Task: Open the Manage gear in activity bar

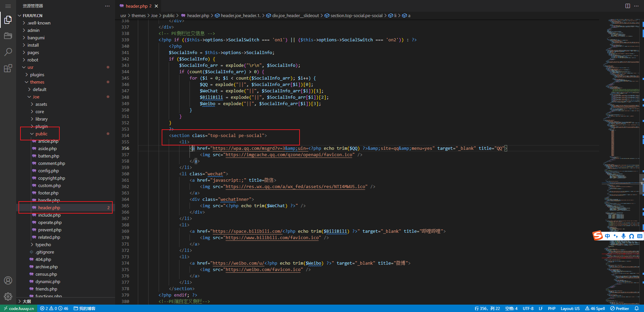Action: coord(8,297)
